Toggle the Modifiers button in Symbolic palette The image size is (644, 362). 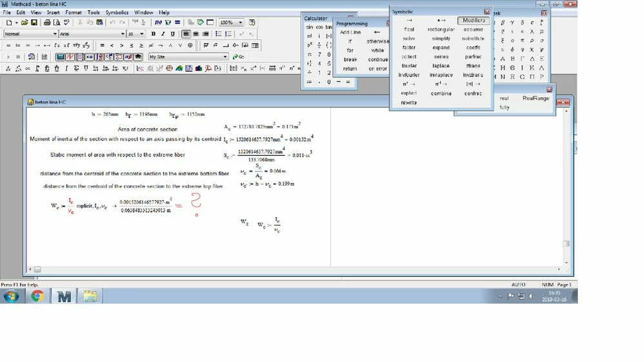pyautogui.click(x=474, y=20)
